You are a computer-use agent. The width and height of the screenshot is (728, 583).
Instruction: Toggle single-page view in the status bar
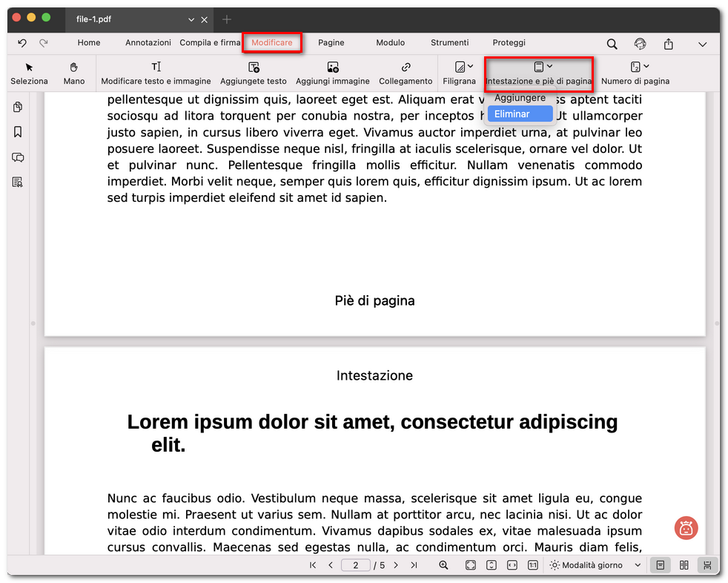[x=660, y=564]
